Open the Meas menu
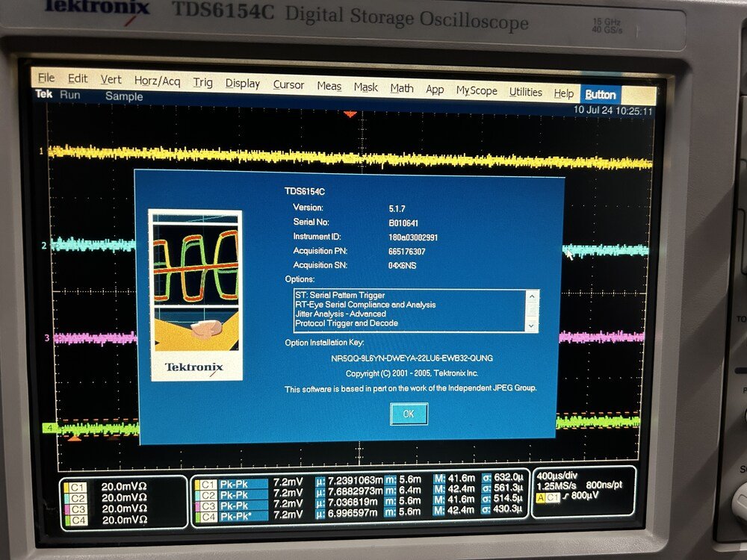 coord(329,86)
